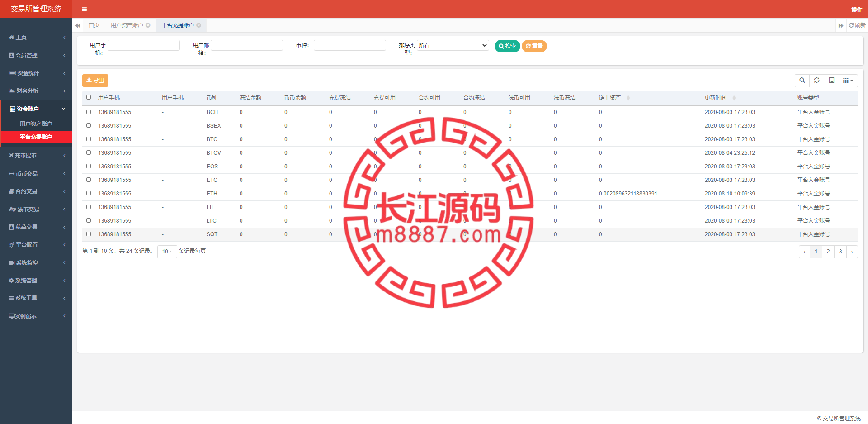Click the 法币交易 sidebar icon

pyautogui.click(x=13, y=210)
